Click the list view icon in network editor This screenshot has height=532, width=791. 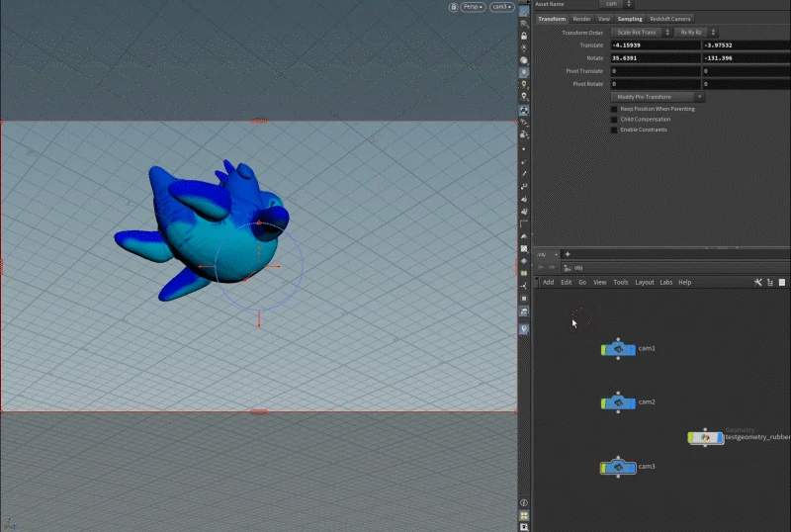(x=782, y=282)
